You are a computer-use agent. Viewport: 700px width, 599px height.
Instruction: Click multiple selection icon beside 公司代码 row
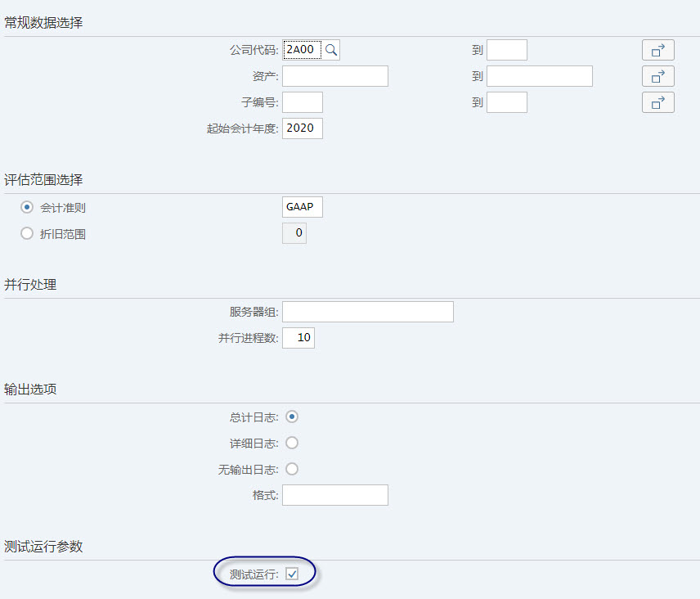coord(657,49)
